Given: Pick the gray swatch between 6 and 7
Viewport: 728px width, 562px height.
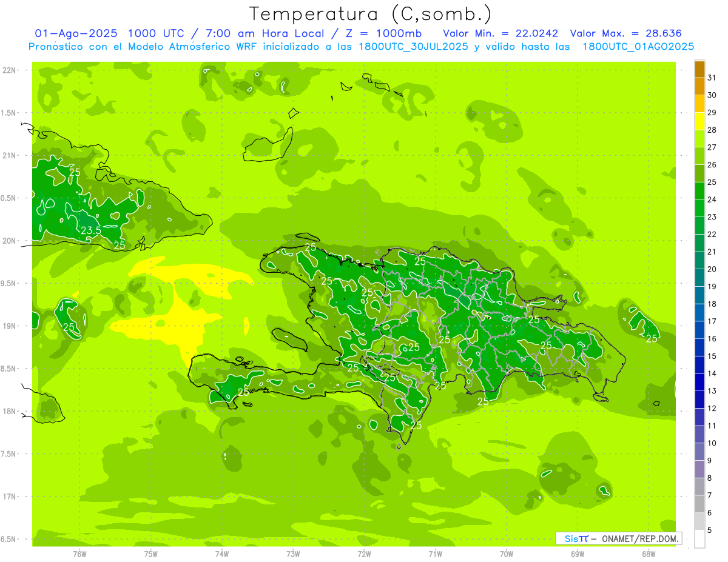Looking at the screenshot, I should 699,504.
